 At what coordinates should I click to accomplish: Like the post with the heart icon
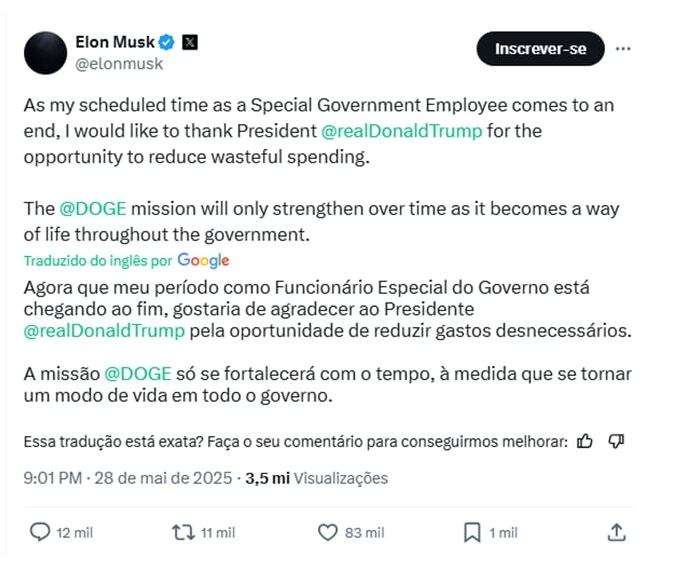tap(327, 532)
